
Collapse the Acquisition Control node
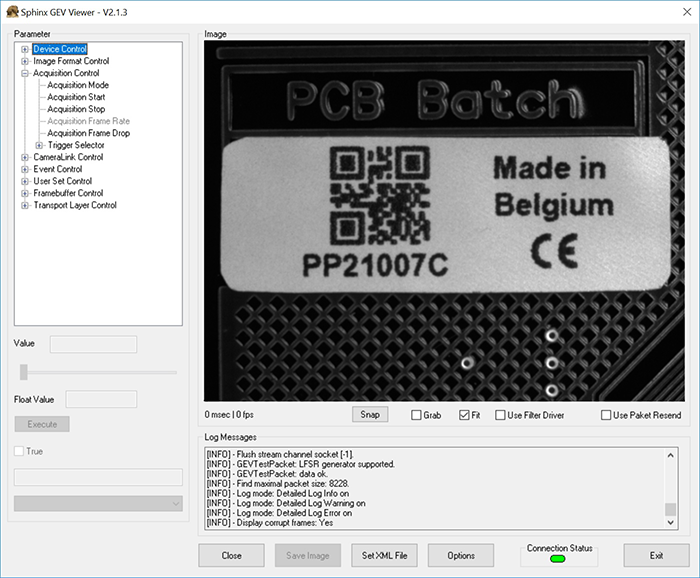[x=25, y=73]
